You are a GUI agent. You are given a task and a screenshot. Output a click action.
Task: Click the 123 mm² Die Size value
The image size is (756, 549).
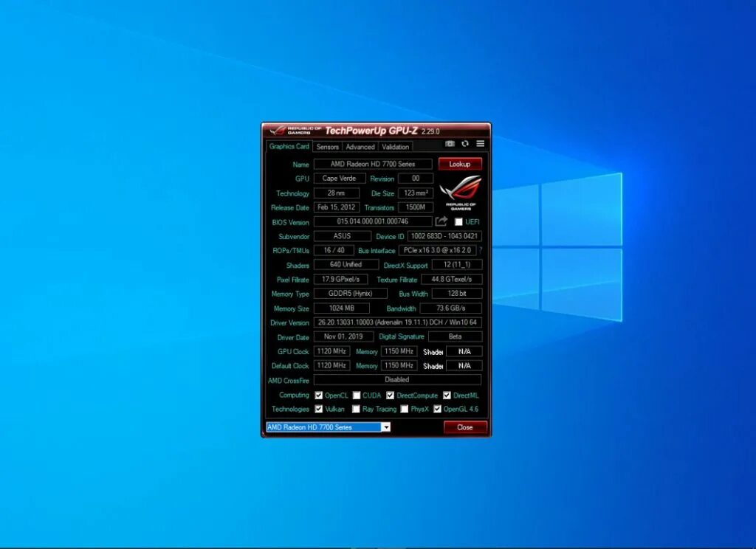[x=416, y=193]
